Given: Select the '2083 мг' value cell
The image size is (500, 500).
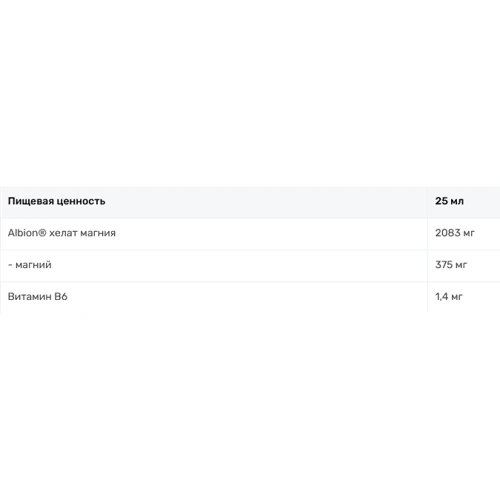Looking at the screenshot, I should coord(464,233).
